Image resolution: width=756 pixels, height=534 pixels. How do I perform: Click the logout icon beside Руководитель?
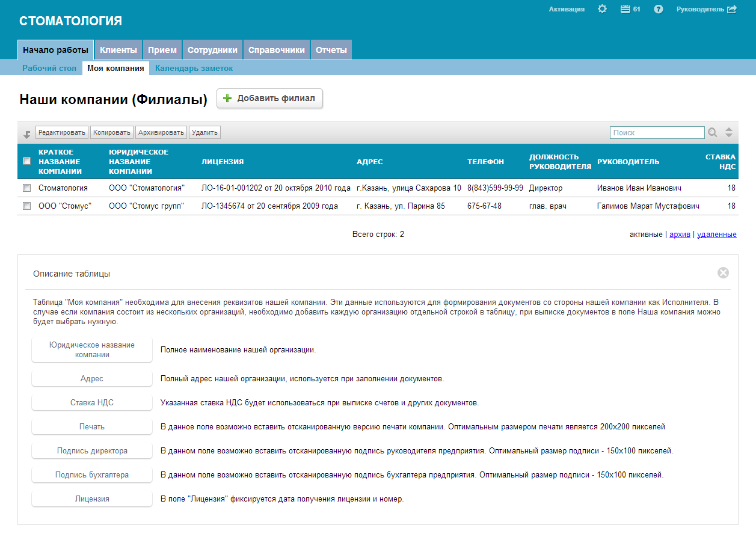(x=732, y=9)
